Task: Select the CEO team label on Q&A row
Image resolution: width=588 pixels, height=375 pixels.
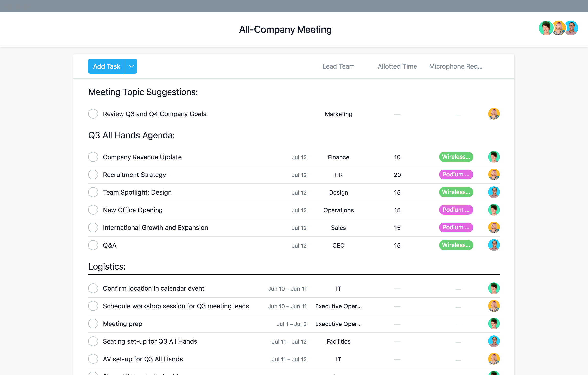Action: point(339,245)
